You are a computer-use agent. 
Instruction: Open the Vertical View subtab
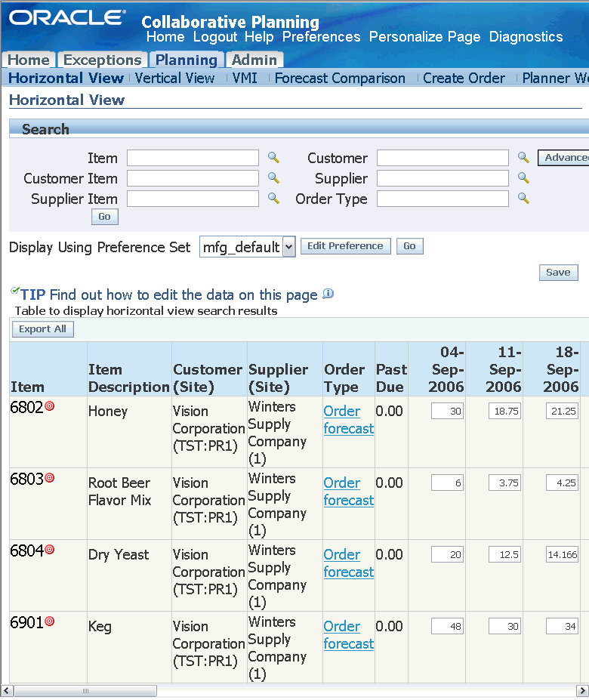pos(174,78)
